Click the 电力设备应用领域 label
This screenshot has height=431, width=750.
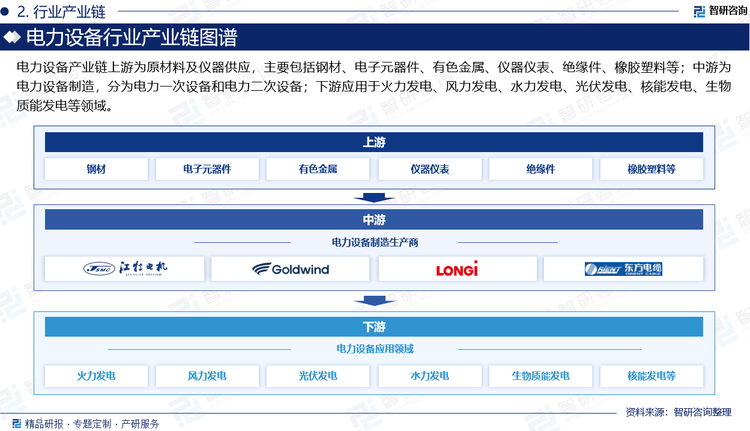pos(375,349)
